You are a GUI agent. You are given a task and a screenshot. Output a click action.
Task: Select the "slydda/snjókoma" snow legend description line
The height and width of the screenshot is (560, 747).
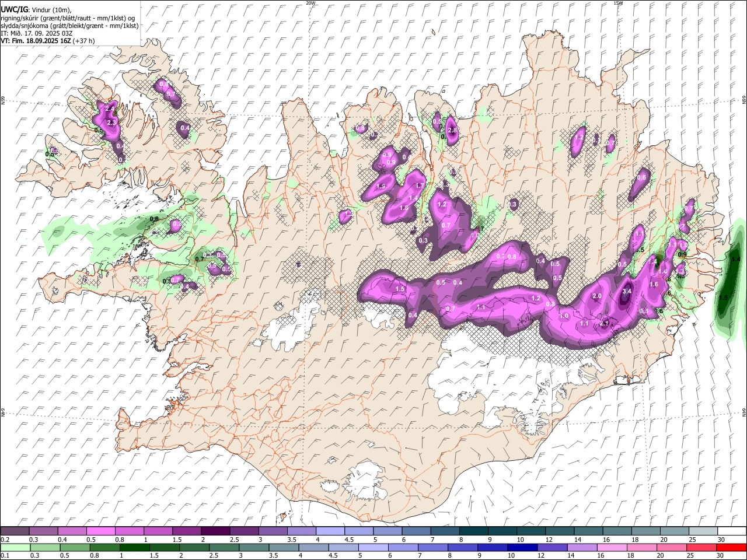click(69, 26)
